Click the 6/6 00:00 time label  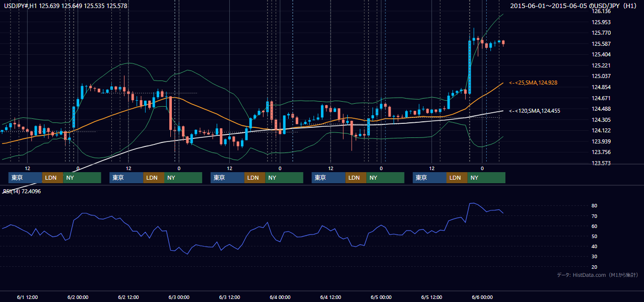tap(482, 297)
